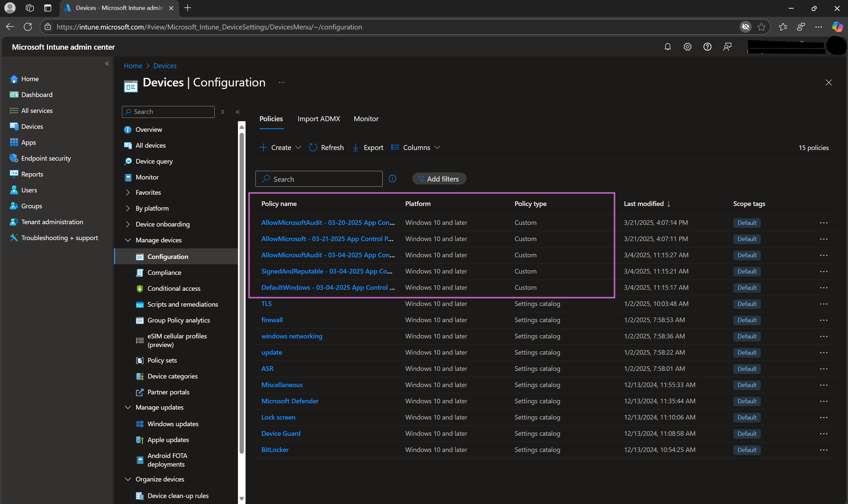This screenshot has height=504, width=848.
Task: Click Troubleshooting + support nav icon
Action: coord(14,238)
